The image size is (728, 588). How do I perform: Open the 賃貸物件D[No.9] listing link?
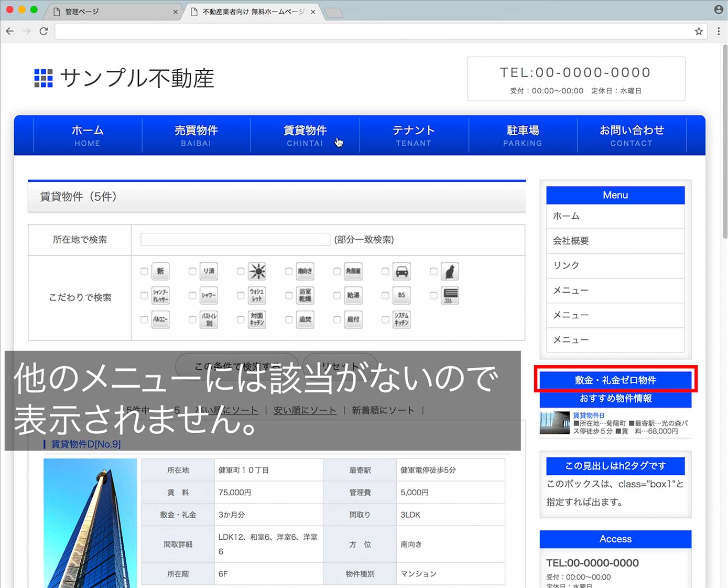click(86, 444)
